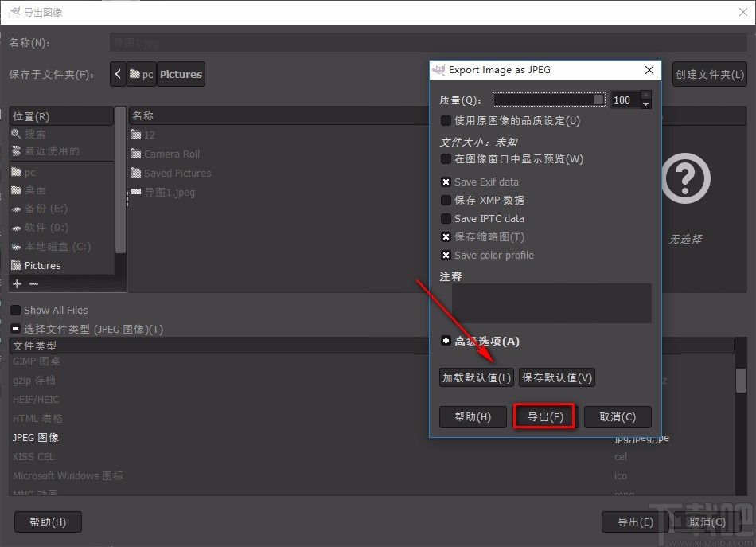Click 帮助(H) in the JPEG export dialog

point(473,416)
